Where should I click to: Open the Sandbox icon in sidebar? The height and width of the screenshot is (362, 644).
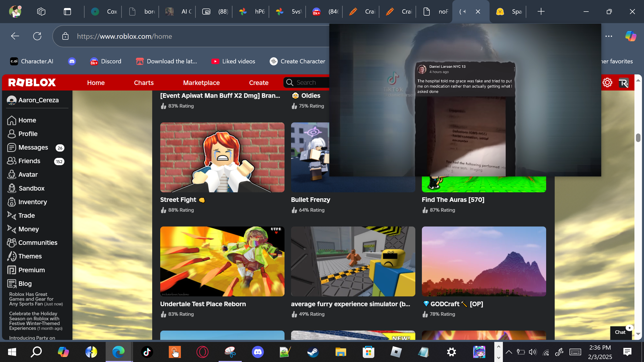pos(12,188)
